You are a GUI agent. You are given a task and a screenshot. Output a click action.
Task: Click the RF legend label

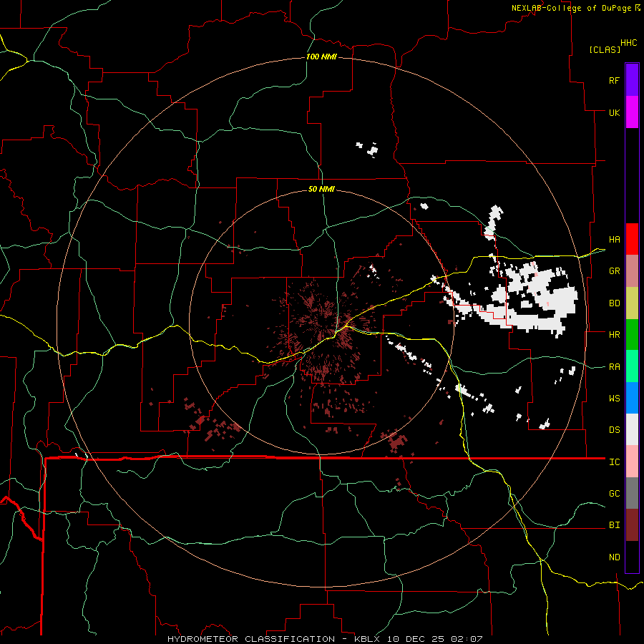pos(615,81)
